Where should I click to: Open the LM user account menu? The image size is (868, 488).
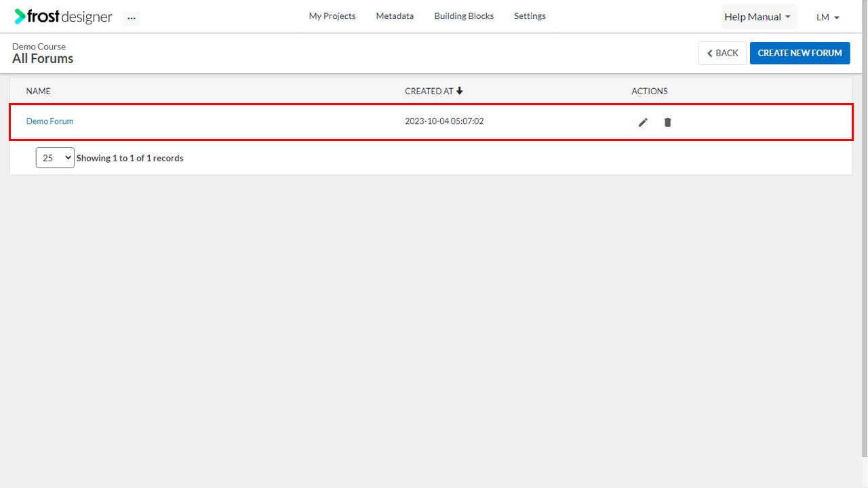coord(828,18)
